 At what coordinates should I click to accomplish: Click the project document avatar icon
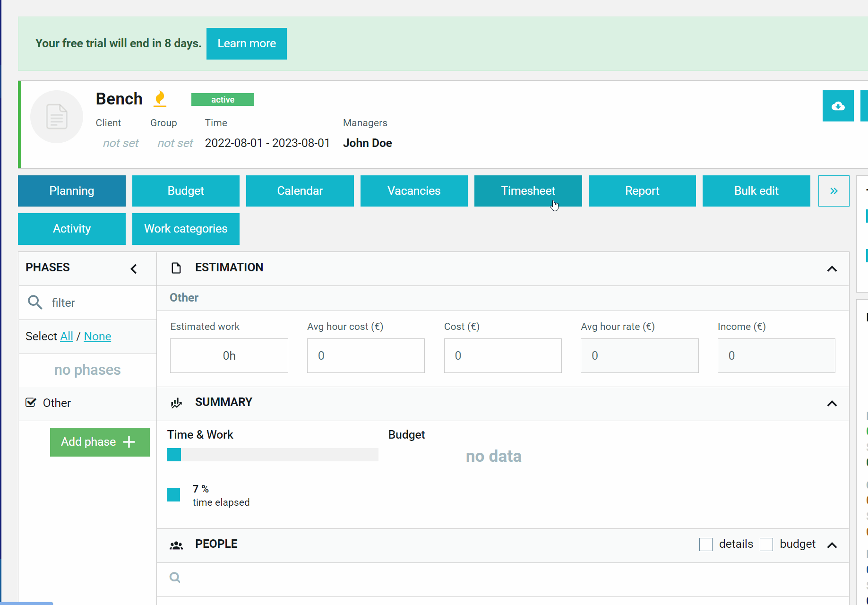(x=57, y=117)
